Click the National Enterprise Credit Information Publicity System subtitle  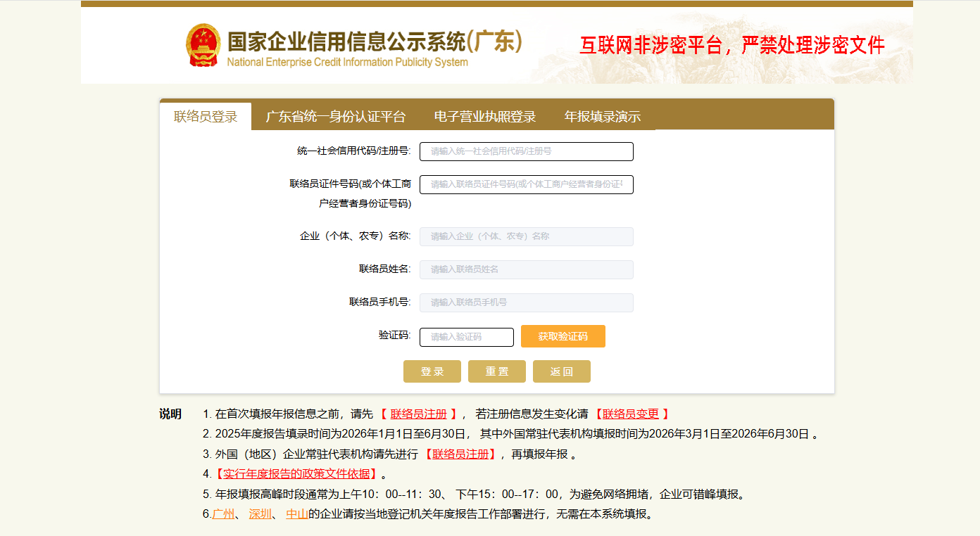(347, 62)
